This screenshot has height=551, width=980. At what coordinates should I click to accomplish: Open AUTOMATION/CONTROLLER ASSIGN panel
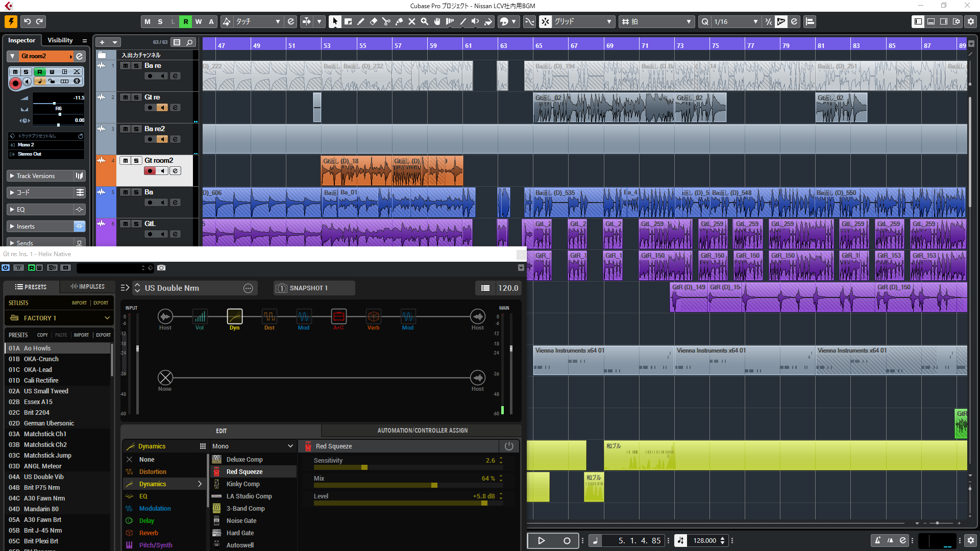click(x=422, y=431)
